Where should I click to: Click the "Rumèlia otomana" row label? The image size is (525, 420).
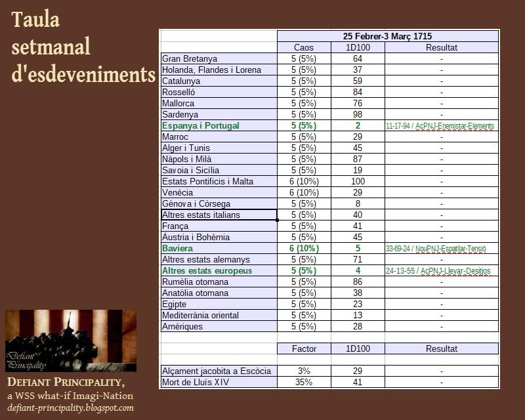tap(219, 282)
